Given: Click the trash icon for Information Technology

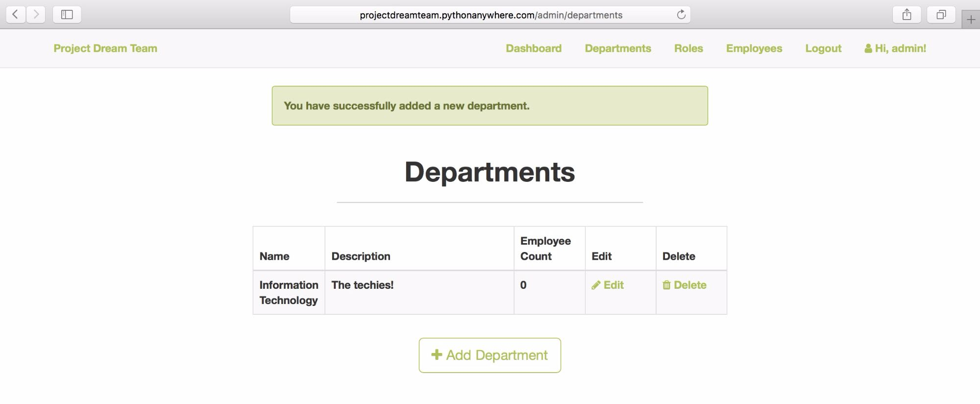Looking at the screenshot, I should click(x=666, y=285).
